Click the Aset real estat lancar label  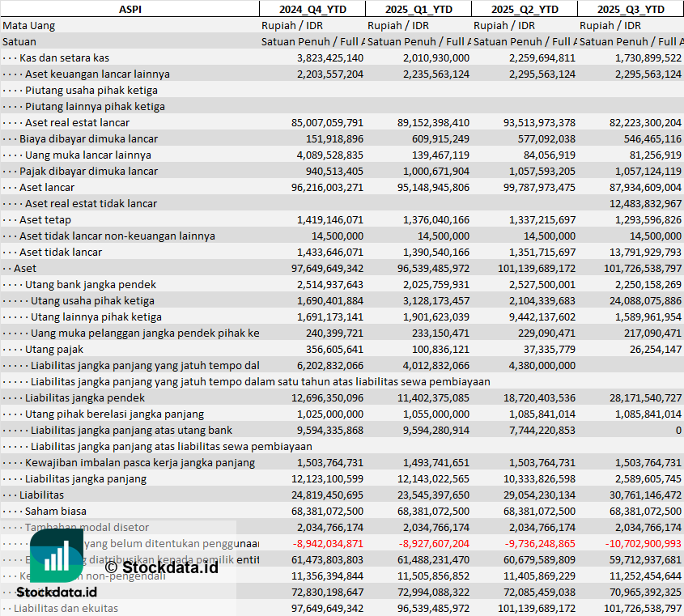tap(77, 122)
